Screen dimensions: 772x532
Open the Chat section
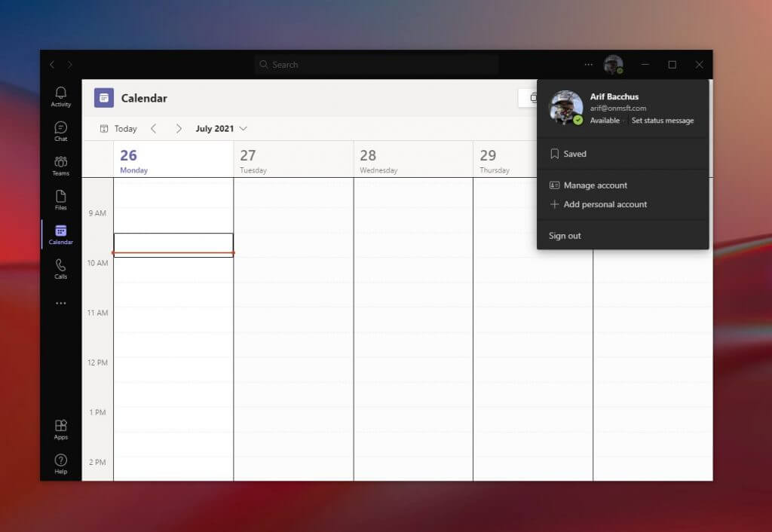(60, 131)
